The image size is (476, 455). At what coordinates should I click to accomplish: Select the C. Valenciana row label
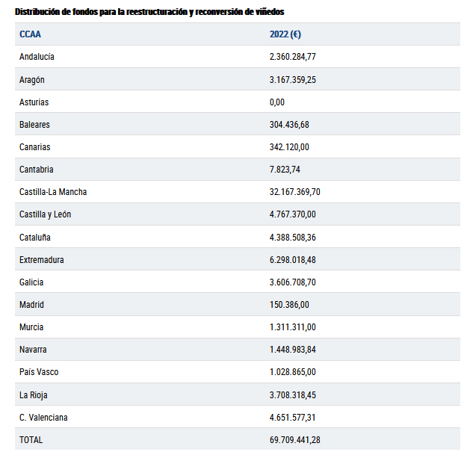click(43, 418)
